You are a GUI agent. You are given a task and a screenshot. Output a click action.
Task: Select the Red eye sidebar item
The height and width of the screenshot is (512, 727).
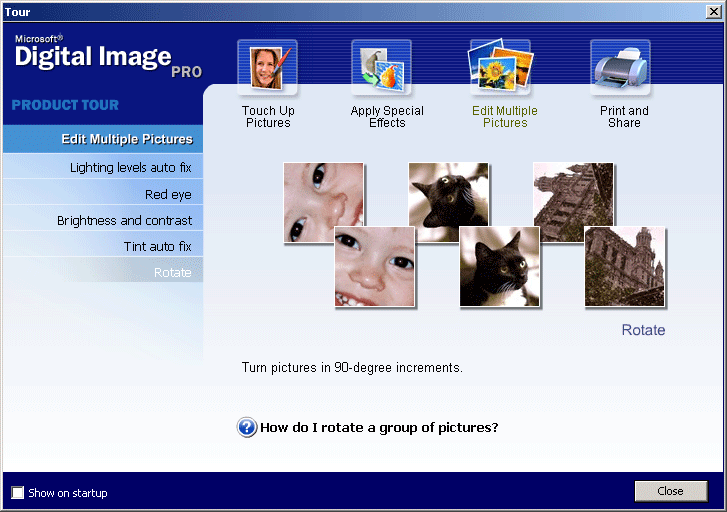(103, 193)
